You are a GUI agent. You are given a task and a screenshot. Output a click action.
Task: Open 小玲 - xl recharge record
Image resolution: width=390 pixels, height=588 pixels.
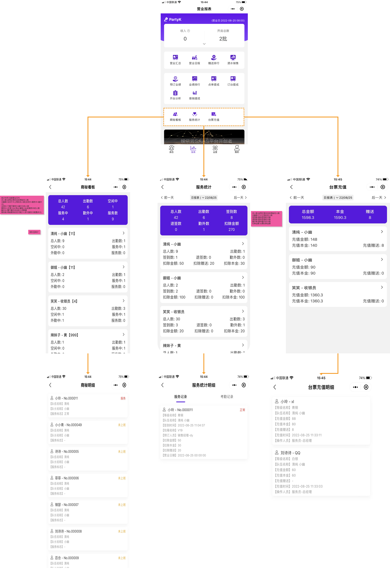coord(321,421)
